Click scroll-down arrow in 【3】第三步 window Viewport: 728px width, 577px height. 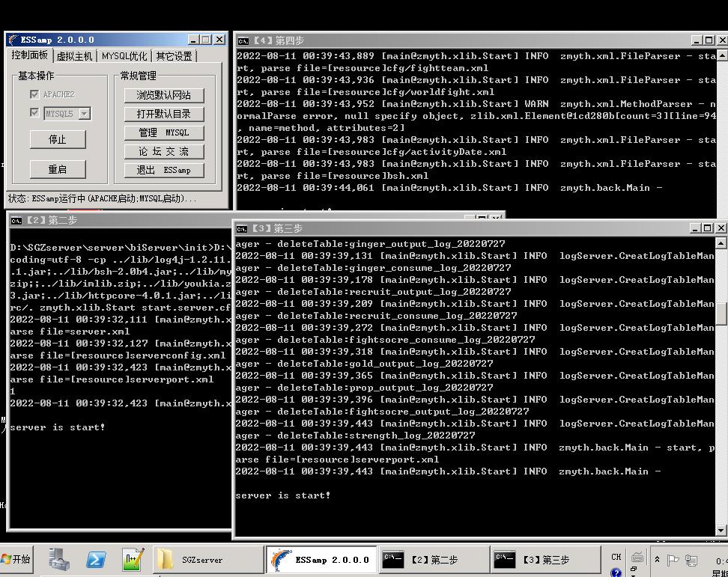pos(721,530)
